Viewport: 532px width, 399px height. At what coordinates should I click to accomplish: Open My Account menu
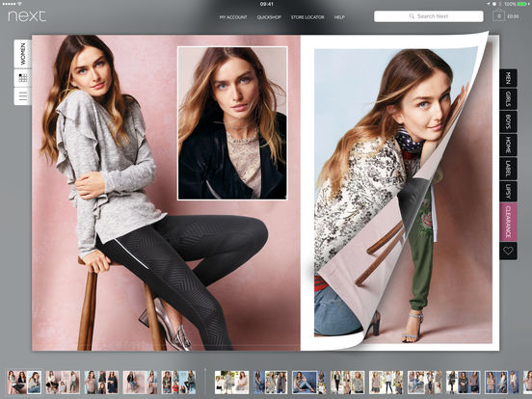(x=233, y=17)
